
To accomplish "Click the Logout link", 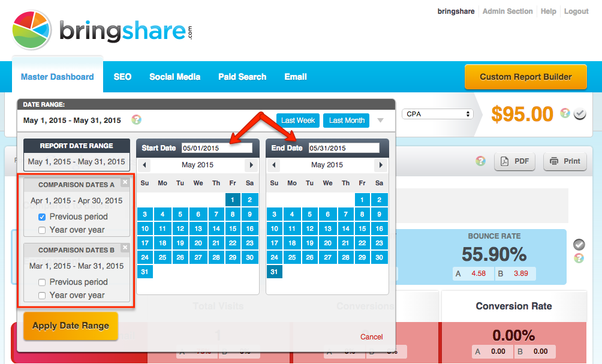I will click(576, 11).
